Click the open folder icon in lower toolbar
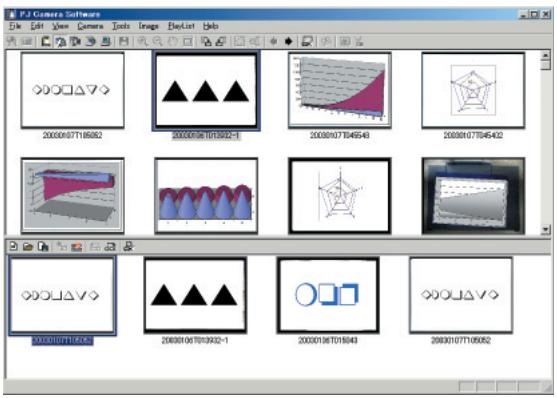Viewport: 557px width, 398px height. tap(28, 246)
